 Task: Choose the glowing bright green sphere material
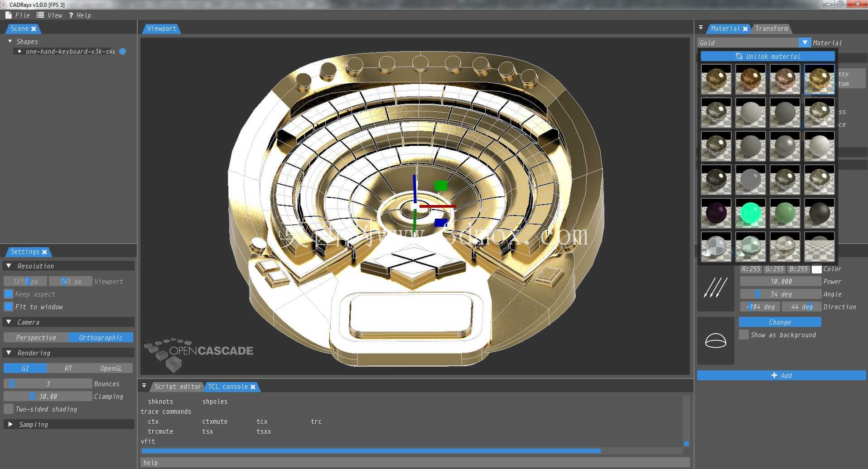[750, 213]
